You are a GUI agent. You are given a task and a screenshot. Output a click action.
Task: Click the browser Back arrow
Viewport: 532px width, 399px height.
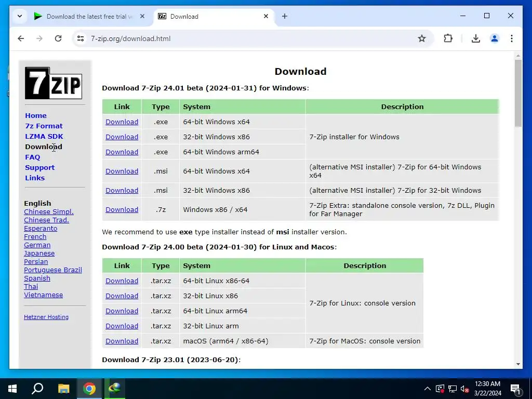21,38
